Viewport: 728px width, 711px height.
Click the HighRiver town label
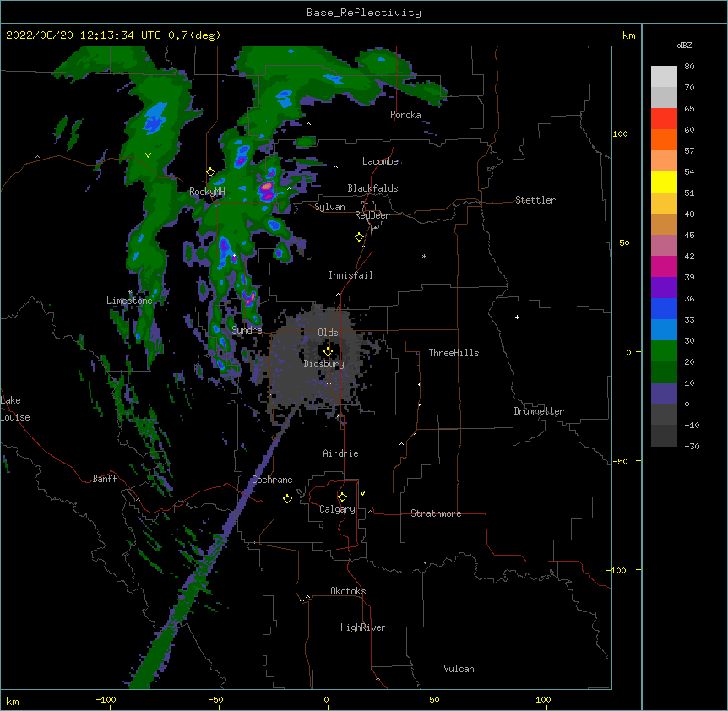[x=363, y=627]
